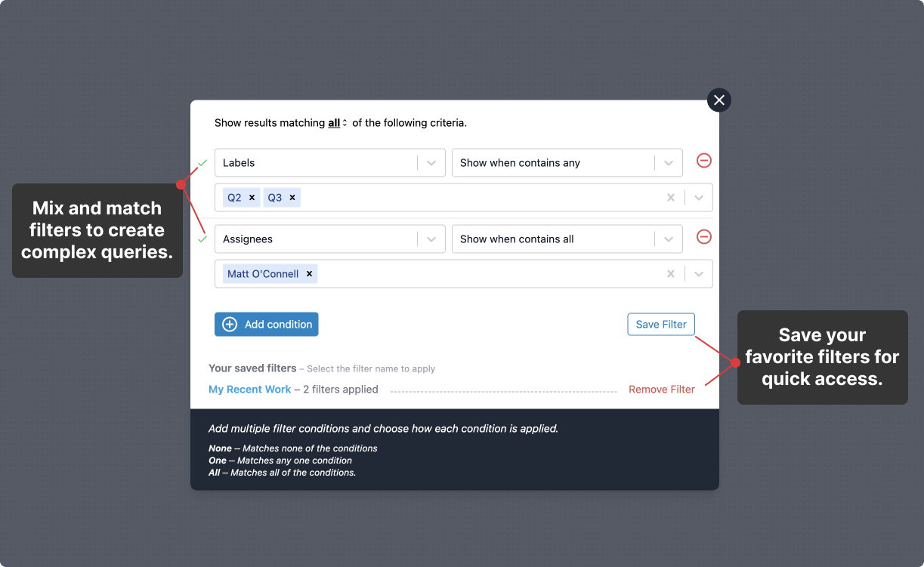
Task: Open the Labels field dropdown
Action: pos(330,163)
